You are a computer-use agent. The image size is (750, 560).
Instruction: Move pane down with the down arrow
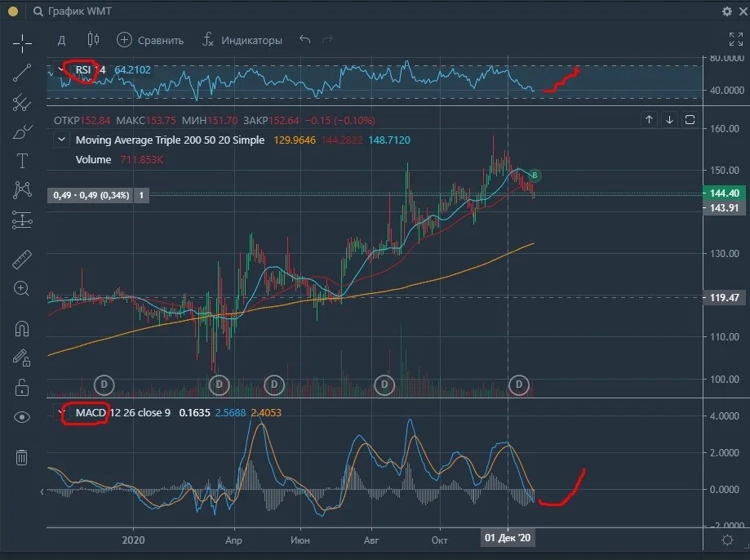tap(670, 120)
